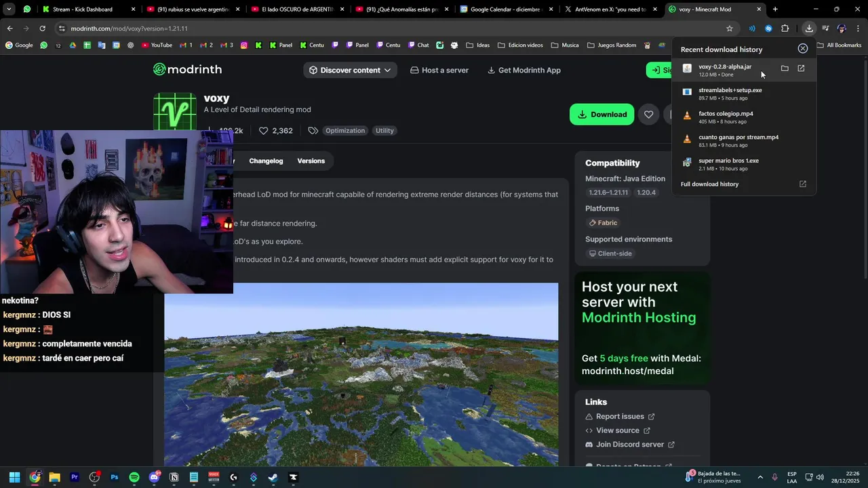
Task: Switch to Stream - Kick Dashboard tab
Action: coord(88,9)
